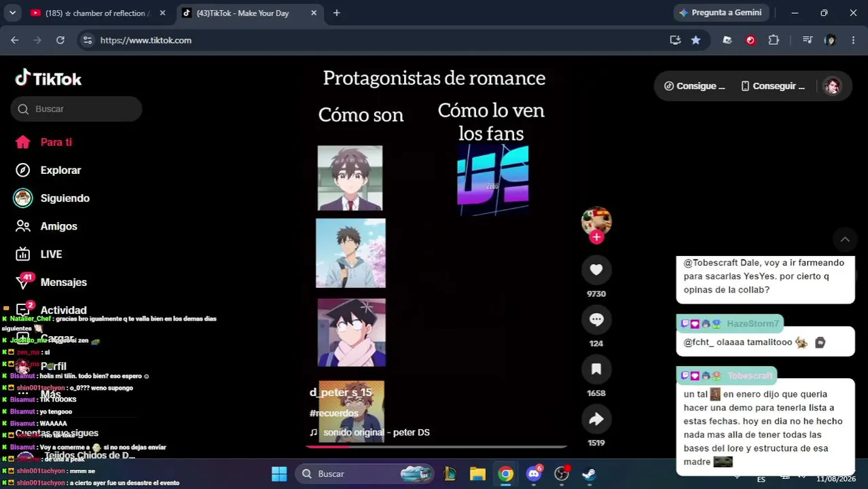The height and width of the screenshot is (489, 868).
Task: Open Chrome three-dot menu
Action: 853,40
